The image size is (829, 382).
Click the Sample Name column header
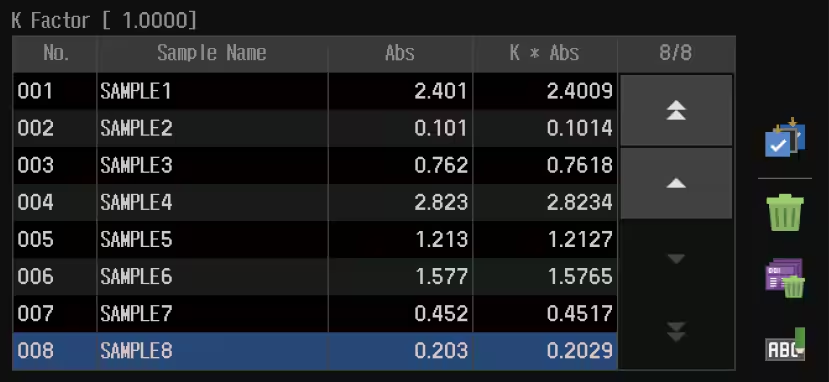(x=212, y=53)
